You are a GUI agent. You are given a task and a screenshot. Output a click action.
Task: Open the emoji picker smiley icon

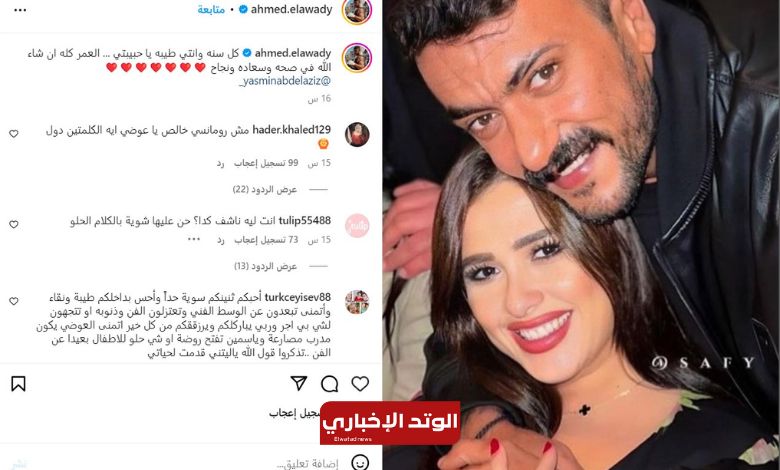[360, 463]
